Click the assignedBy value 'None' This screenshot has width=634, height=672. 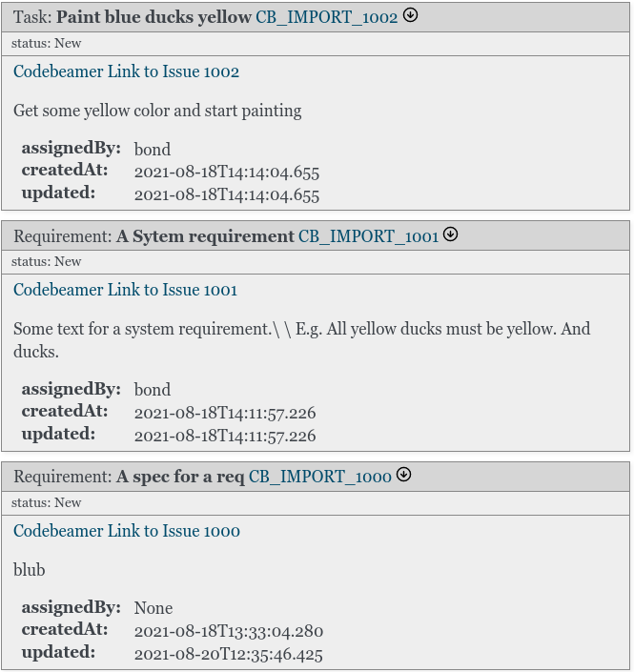(153, 608)
